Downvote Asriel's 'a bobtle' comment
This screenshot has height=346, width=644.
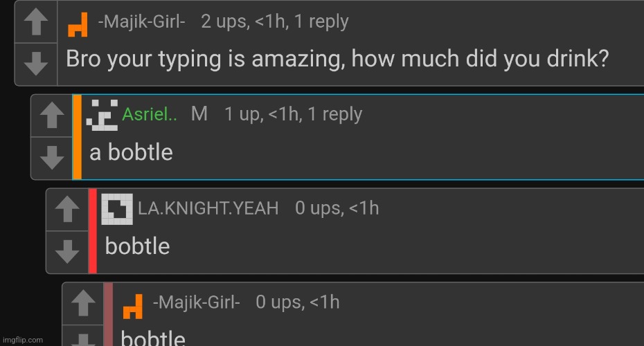pos(52,158)
